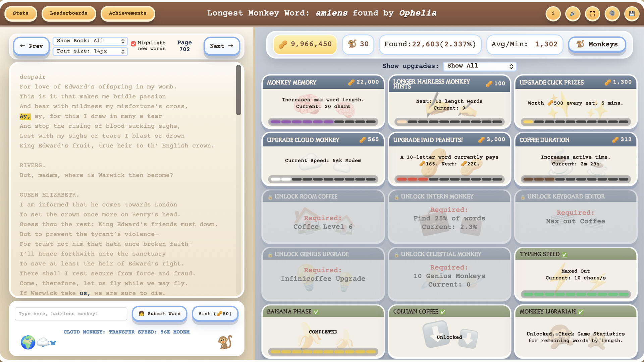Open the Leaderboards tab
This screenshot has height=362, width=644.
[69, 13]
